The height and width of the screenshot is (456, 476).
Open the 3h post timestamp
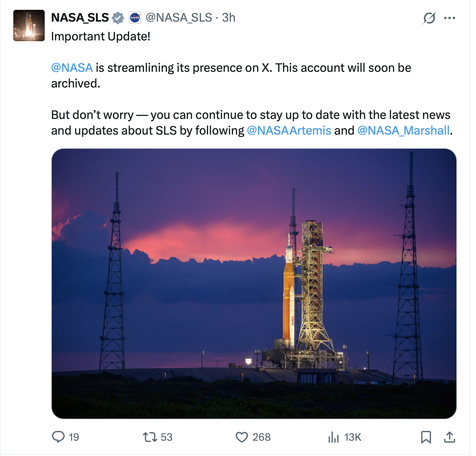pos(229,18)
